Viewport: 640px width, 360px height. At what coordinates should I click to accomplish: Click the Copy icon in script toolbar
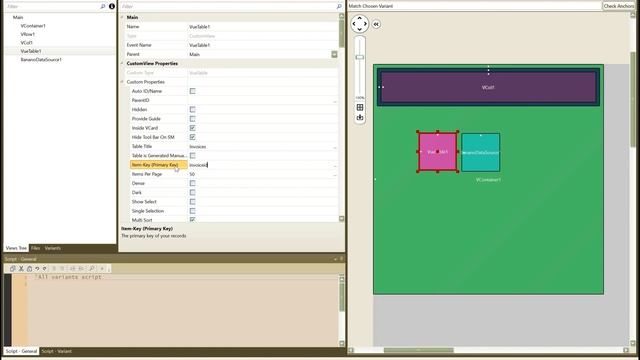click(x=12, y=269)
